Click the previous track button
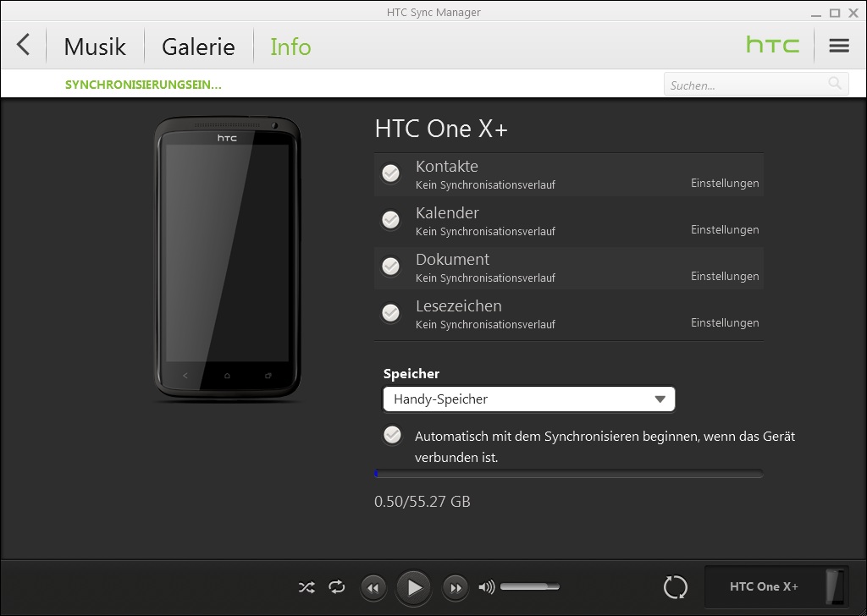 (373, 587)
